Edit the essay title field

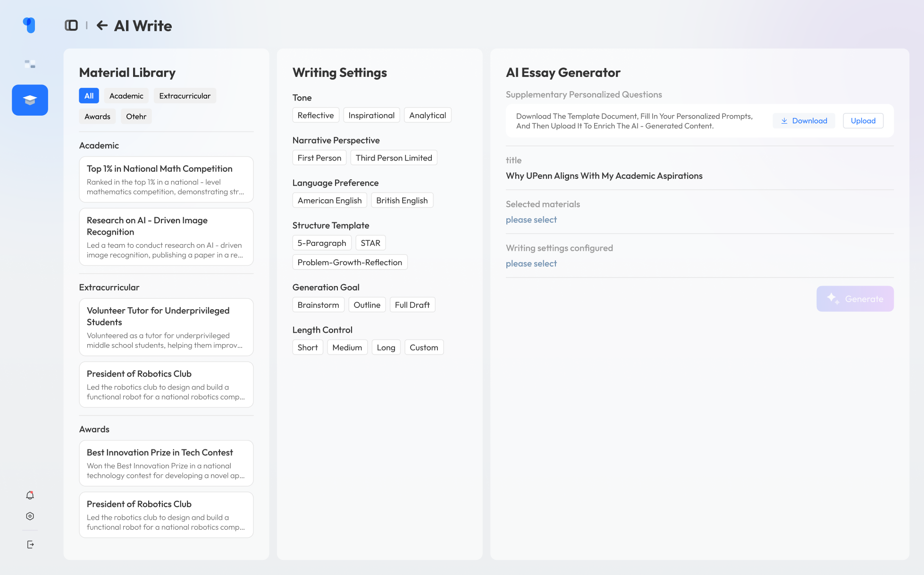(604, 176)
